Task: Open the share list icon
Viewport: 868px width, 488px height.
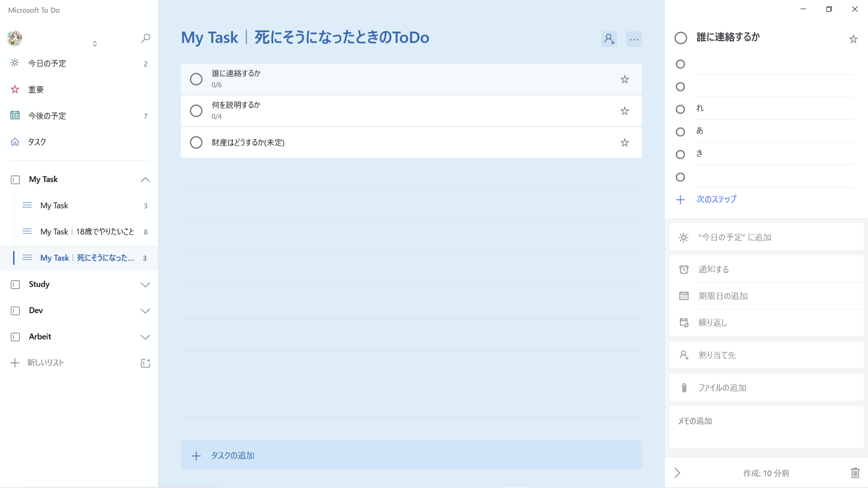Action: pos(609,39)
